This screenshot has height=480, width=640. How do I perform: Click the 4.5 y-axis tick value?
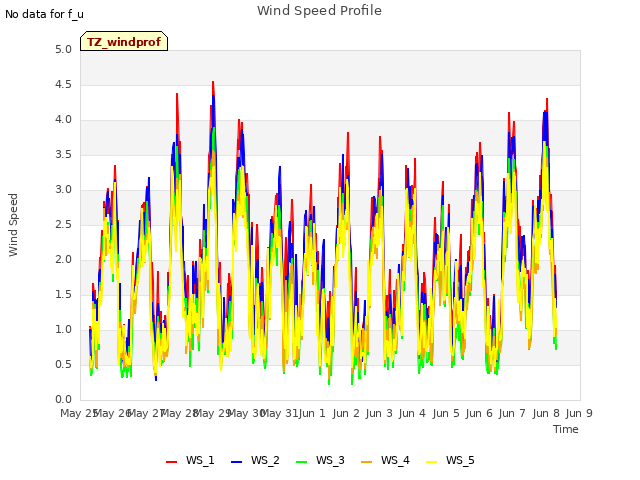63,84
